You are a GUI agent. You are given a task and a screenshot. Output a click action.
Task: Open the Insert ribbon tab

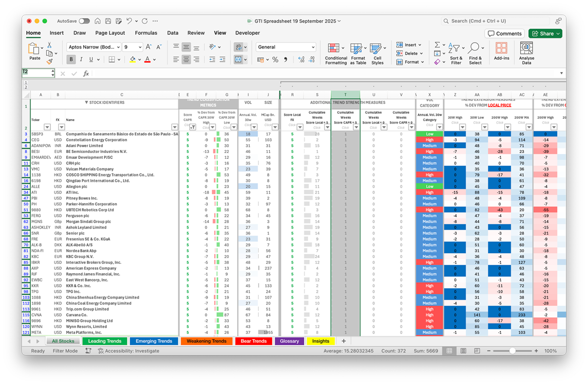point(56,33)
